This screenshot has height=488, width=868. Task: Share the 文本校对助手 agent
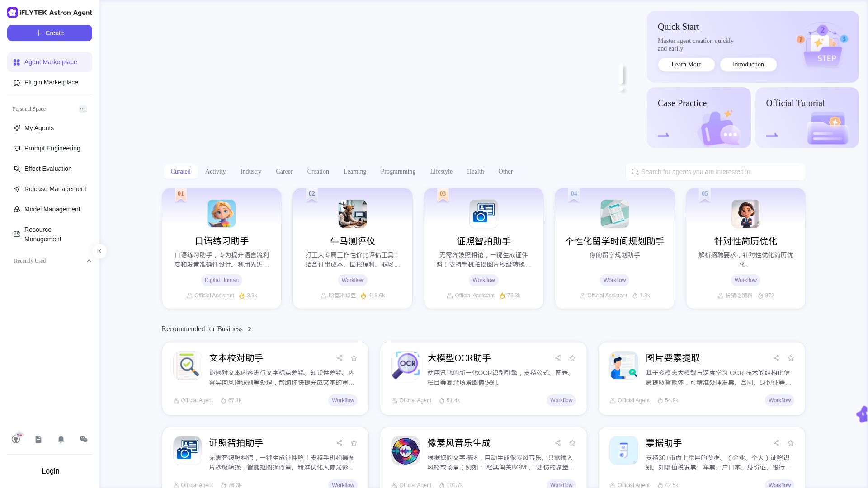[340, 358]
